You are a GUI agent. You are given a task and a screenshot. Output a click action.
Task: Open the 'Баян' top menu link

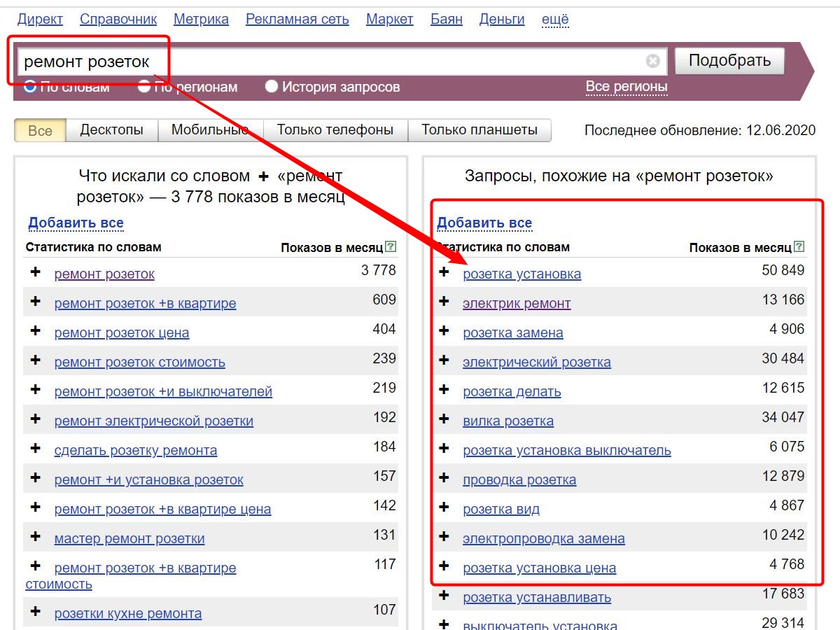pos(447,19)
